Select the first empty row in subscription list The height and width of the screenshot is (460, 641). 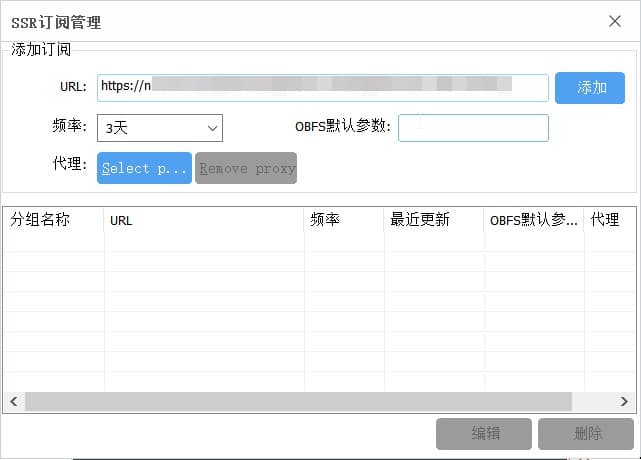pos(300,242)
